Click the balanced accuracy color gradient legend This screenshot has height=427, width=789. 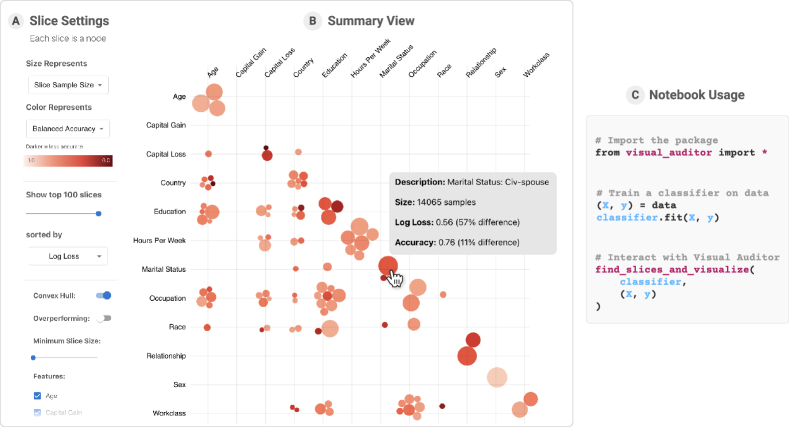[x=69, y=160]
